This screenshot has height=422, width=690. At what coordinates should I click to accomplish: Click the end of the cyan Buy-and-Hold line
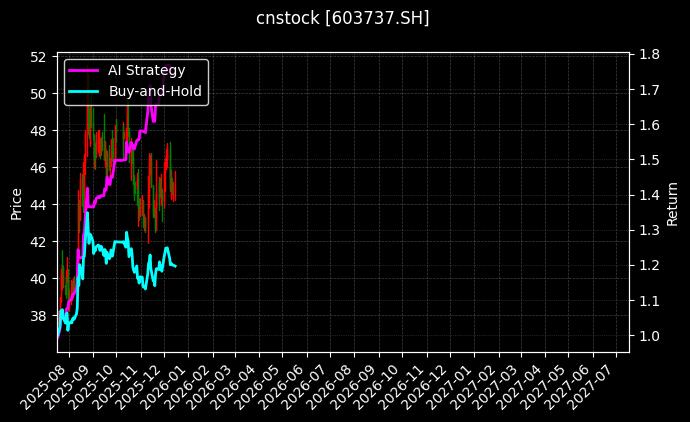coord(176,266)
